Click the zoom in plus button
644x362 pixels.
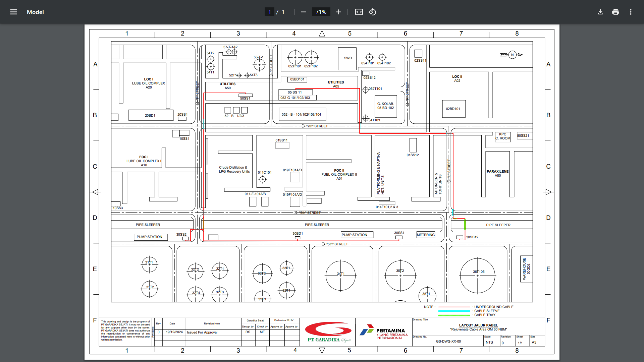coord(338,12)
